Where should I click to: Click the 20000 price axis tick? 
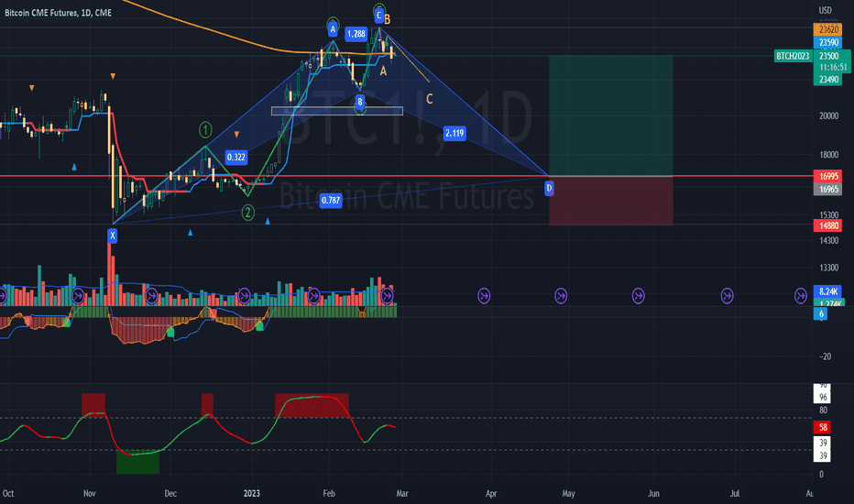coord(828,115)
